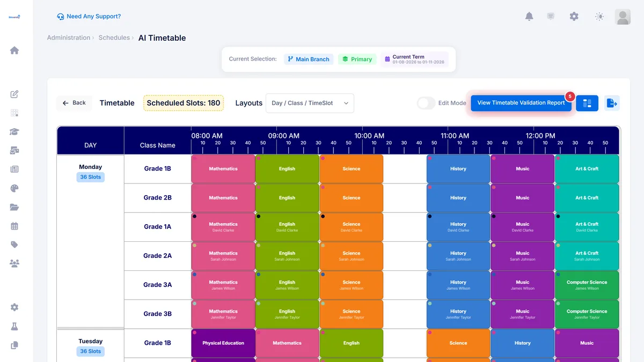Click the tag sidebar icon
This screenshot has height=362, width=644.
pyautogui.click(x=14, y=245)
